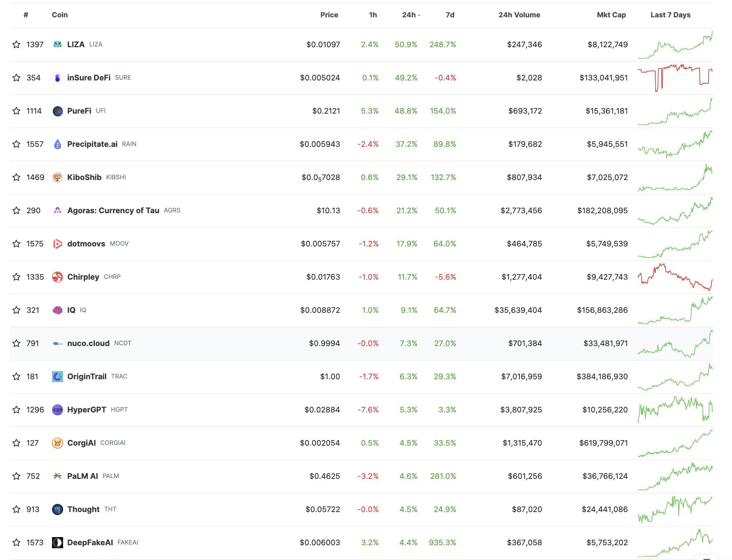Open the inSure DeFi coin link
This screenshot has height=560, width=732.
(89, 78)
